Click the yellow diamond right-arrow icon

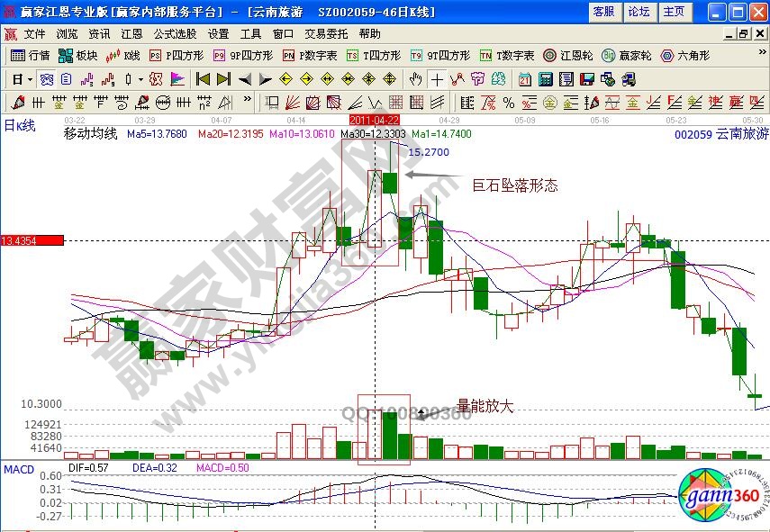coord(306,79)
